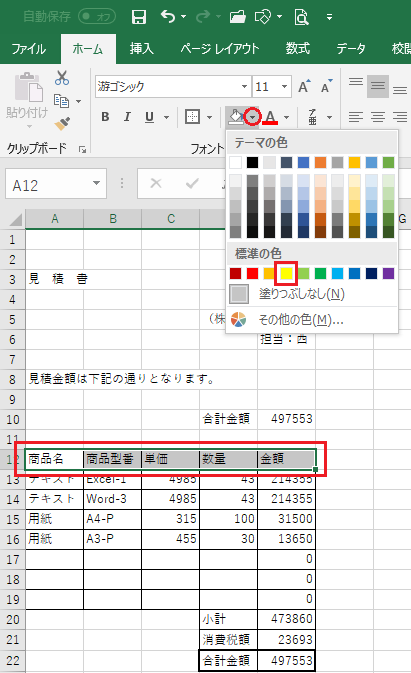Pick the purple standard color swatch
Image resolution: width=411 pixels, height=673 pixels.
pos(388,273)
